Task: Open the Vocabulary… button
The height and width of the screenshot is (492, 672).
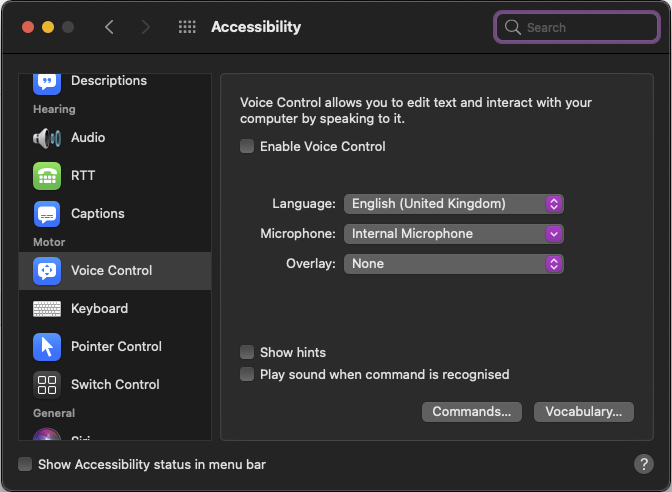Action: tap(583, 412)
